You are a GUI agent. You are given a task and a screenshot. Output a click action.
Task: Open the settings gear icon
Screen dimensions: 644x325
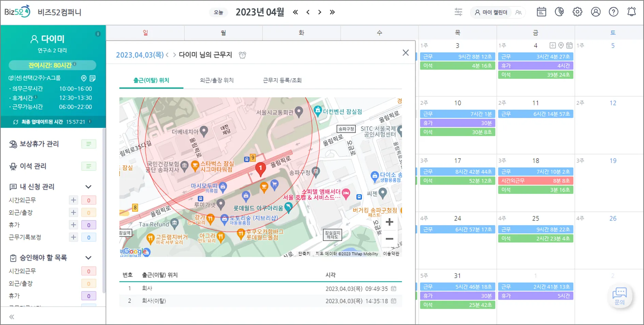(x=577, y=12)
